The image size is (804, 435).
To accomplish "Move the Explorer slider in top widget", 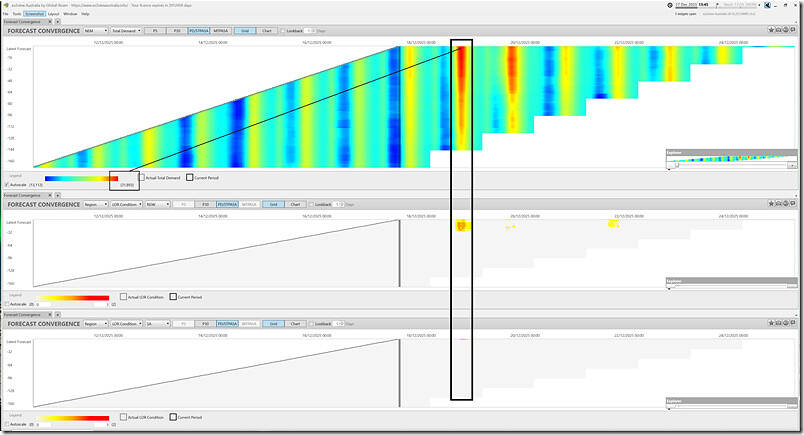I will click(x=677, y=165).
